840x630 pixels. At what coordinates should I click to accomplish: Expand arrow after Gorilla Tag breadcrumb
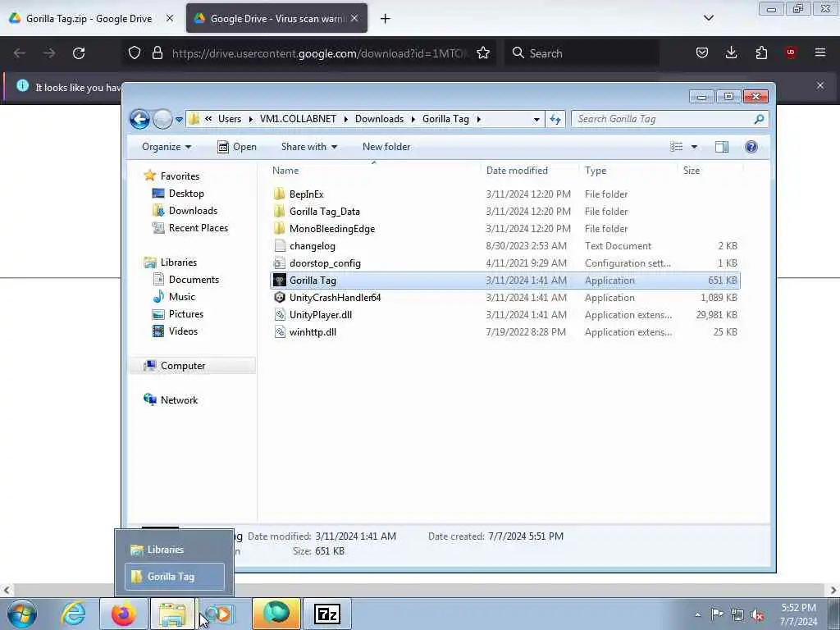pyautogui.click(x=479, y=119)
